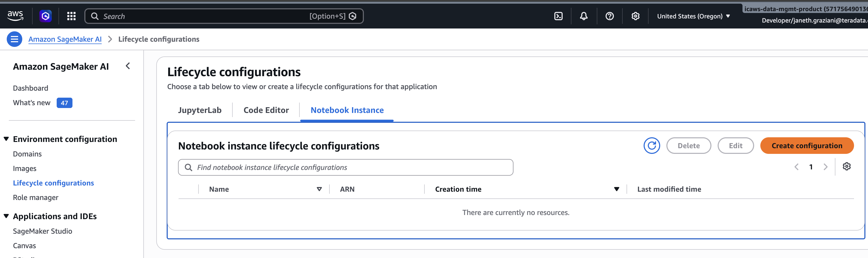Click the 'There are currently no resources.' message
Image resolution: width=868 pixels, height=258 pixels.
tap(516, 212)
